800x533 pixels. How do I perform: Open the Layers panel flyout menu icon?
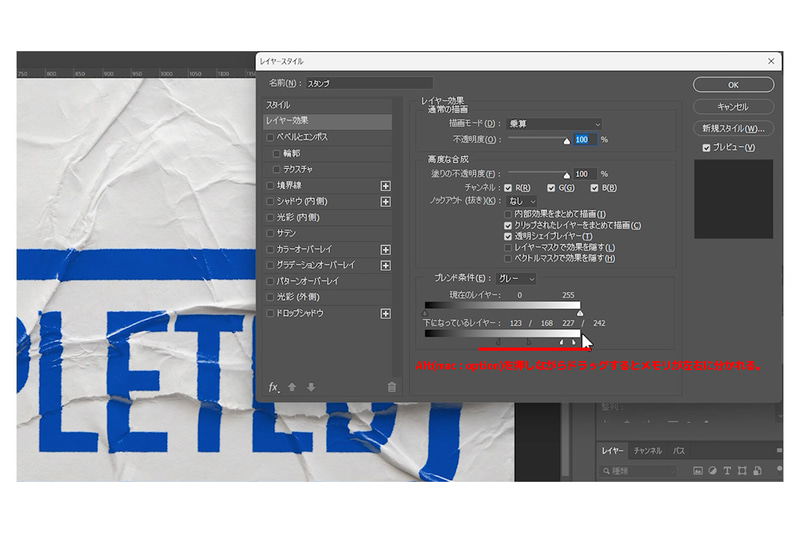click(x=779, y=450)
